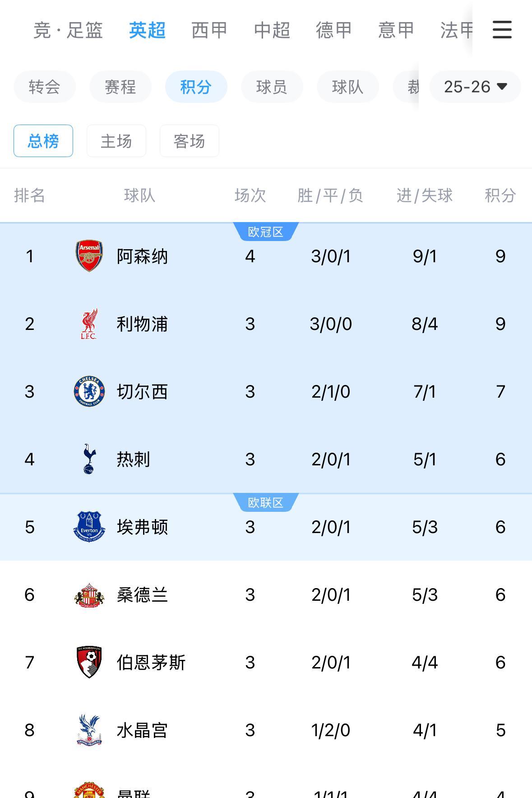Image resolution: width=532 pixels, height=798 pixels.
Task: Tap the Sunderland club crest
Action: [89, 594]
